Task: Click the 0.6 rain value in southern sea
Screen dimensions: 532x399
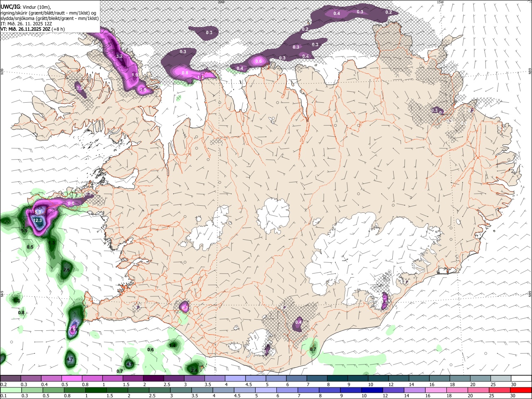Action: point(150,350)
